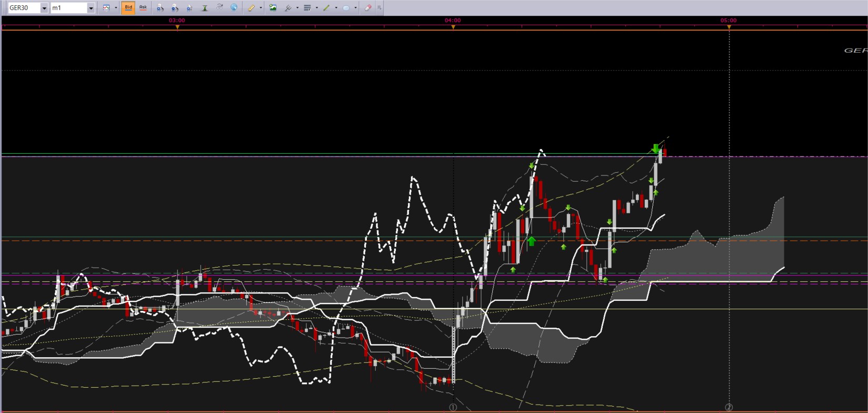Click the circled 1 marker at chart bottom
868x413 pixels.
[453, 407]
